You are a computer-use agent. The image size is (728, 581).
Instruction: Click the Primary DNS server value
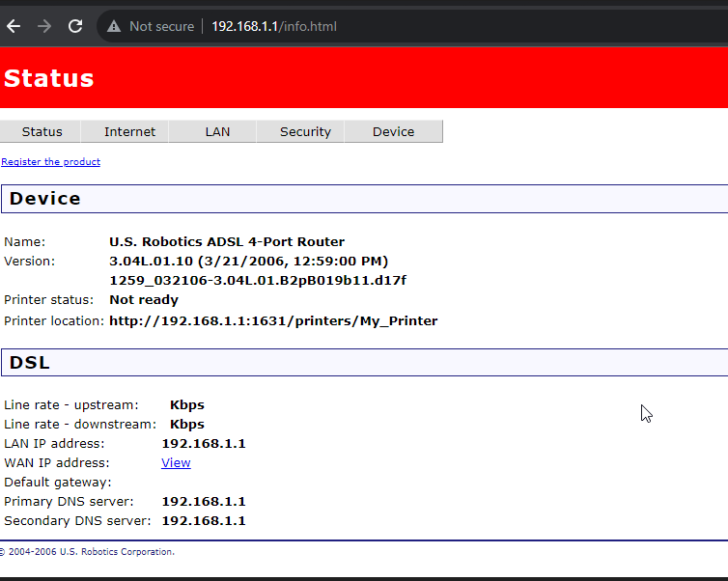(x=204, y=502)
